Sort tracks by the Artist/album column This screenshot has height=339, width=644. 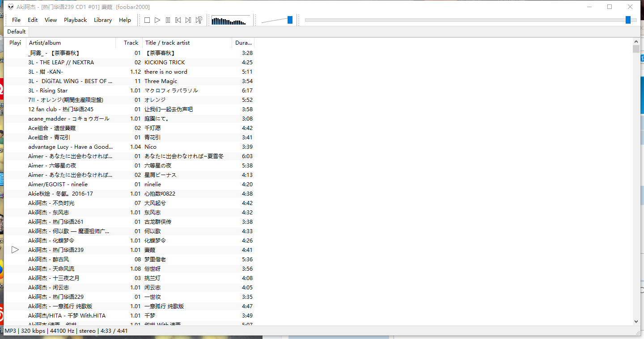(45, 42)
